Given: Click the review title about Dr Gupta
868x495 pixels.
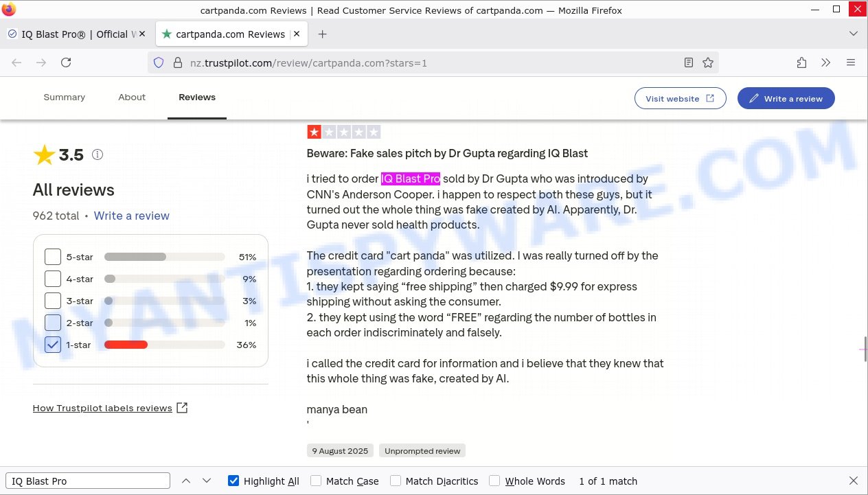Looking at the screenshot, I should click(x=447, y=153).
